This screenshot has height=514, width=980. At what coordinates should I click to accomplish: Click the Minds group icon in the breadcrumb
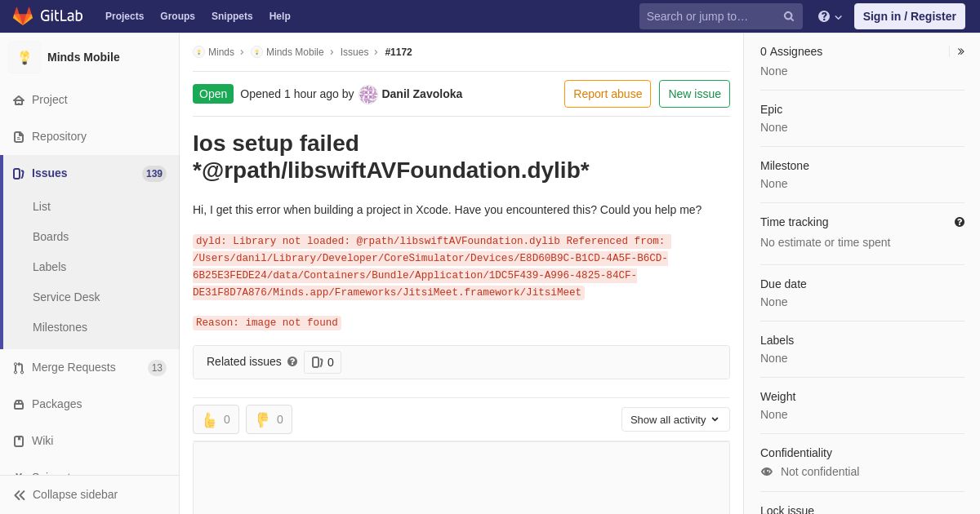(198, 52)
